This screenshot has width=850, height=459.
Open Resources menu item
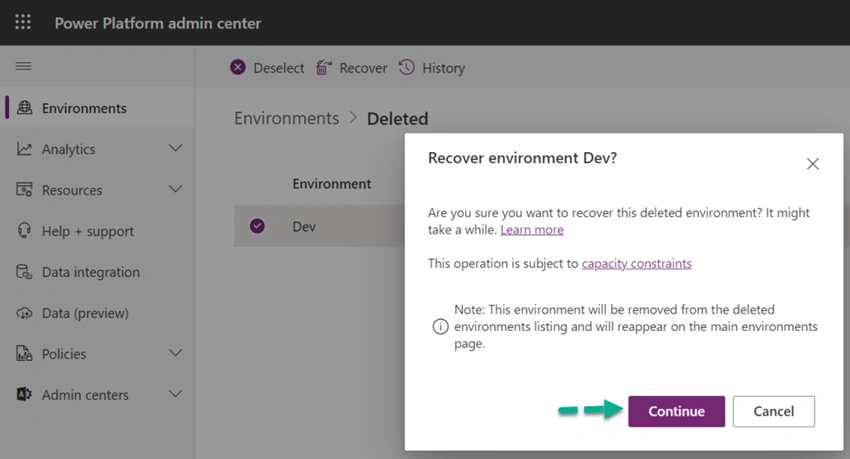coord(98,190)
